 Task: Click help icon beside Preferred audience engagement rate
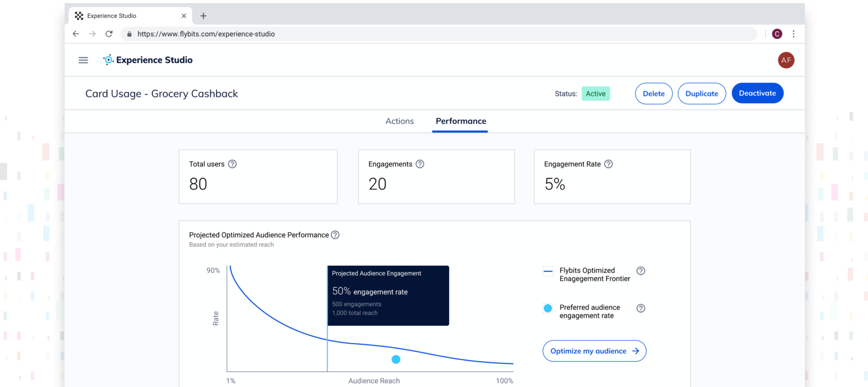point(641,308)
